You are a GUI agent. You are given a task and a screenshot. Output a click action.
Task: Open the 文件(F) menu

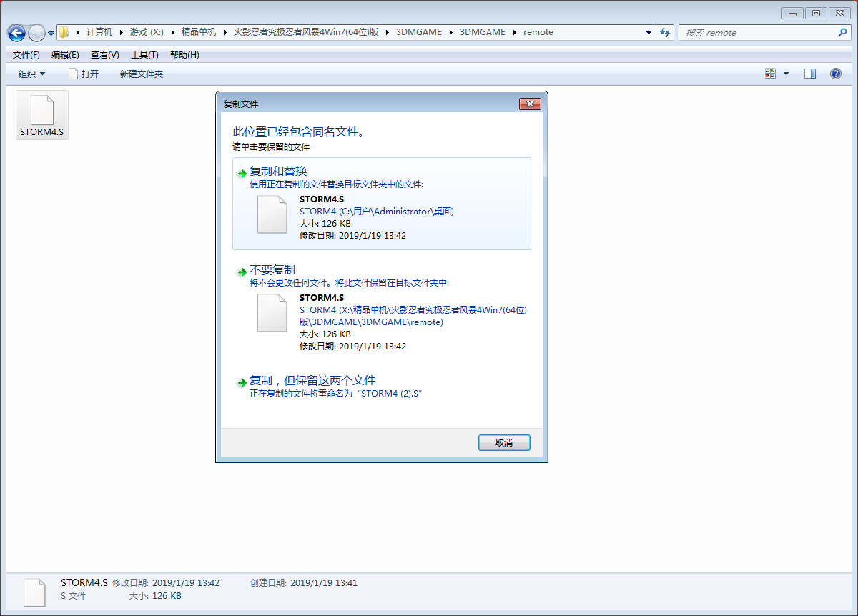(x=26, y=55)
